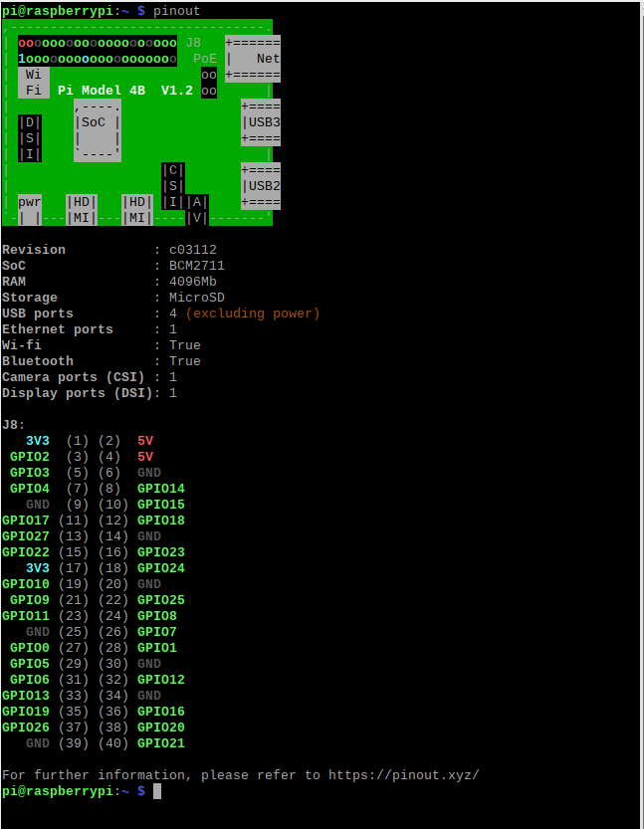The image size is (644, 829).
Task: Click the 'GND' label at pin (39)
Action: click(38, 742)
